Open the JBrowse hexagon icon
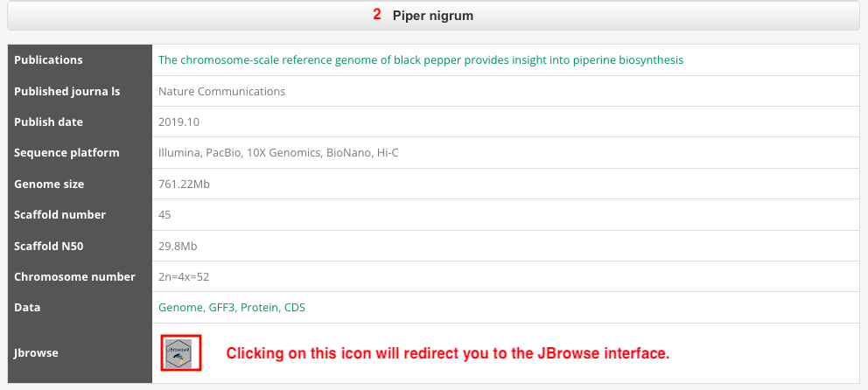 [x=180, y=353]
